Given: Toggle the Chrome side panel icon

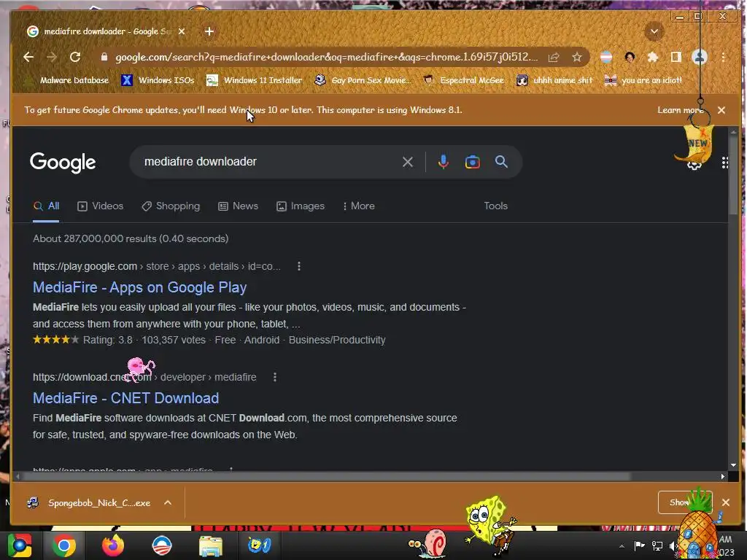Looking at the screenshot, I should (x=676, y=58).
